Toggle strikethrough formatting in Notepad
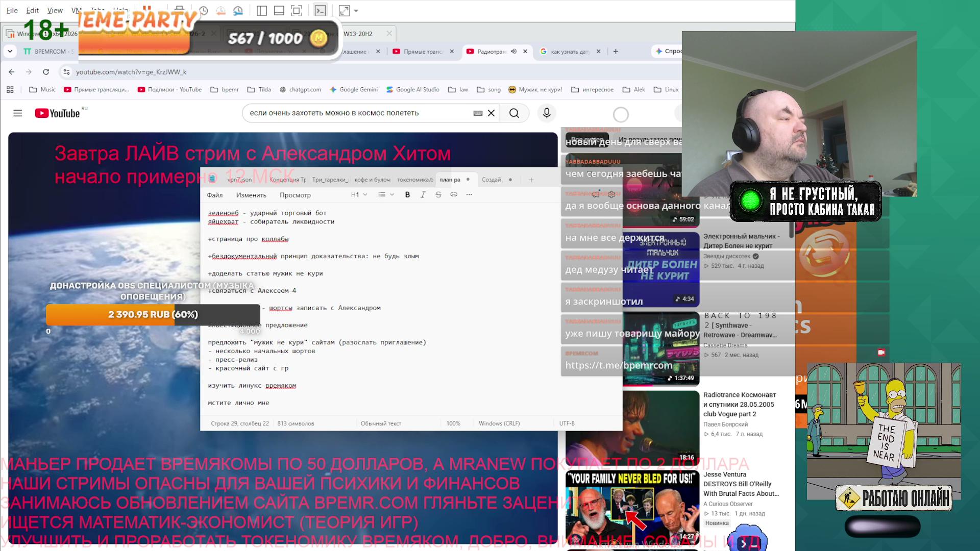Screen dimensions: 980x551 (x=438, y=194)
